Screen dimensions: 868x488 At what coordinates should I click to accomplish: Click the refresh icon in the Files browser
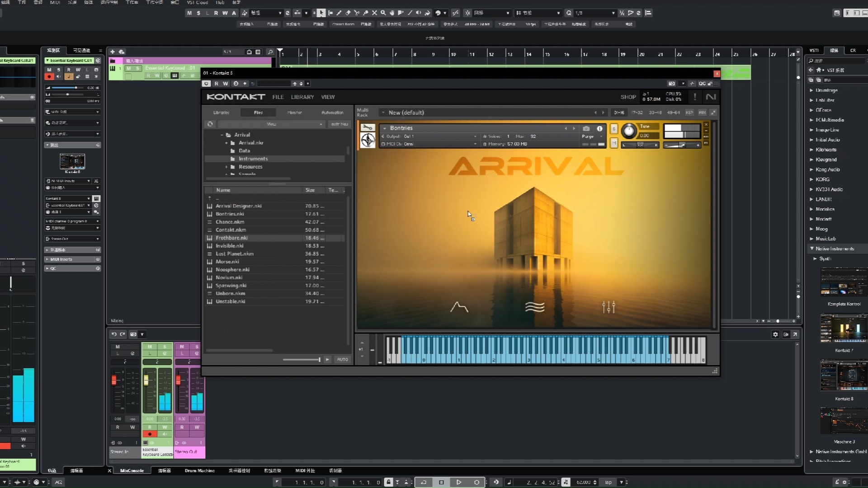210,124
